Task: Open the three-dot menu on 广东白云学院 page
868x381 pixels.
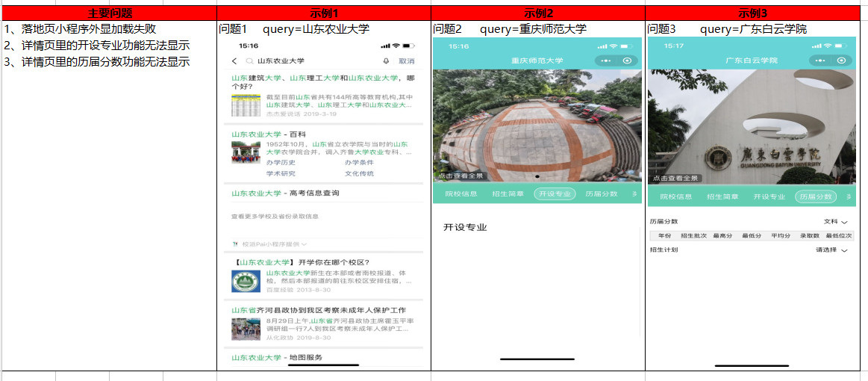Action: (819, 61)
